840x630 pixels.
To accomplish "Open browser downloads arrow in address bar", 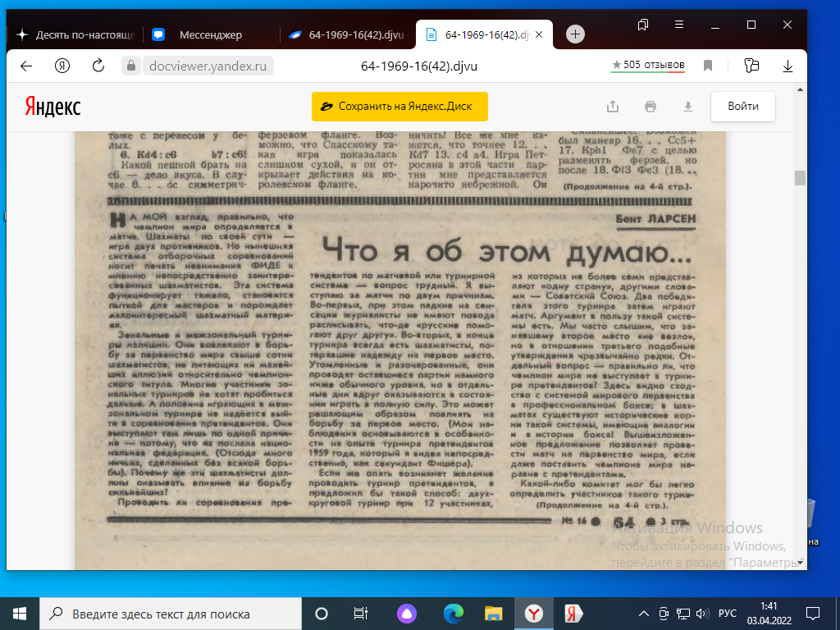I will click(787, 66).
